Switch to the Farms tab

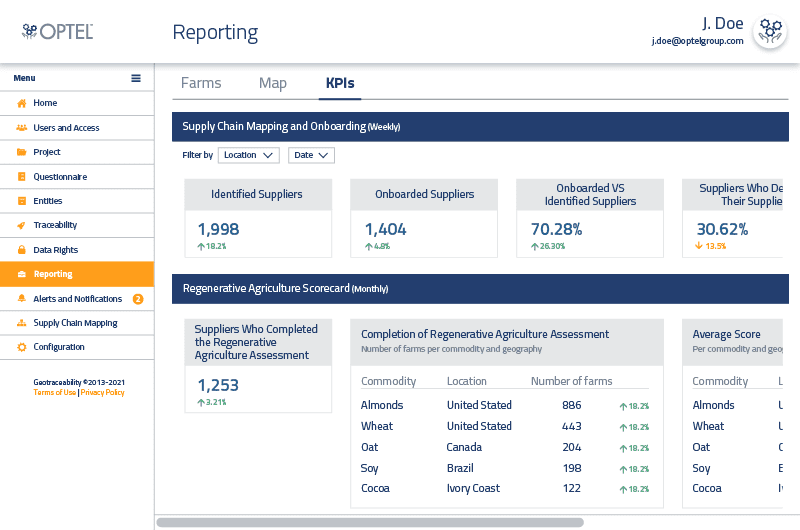pos(201,83)
